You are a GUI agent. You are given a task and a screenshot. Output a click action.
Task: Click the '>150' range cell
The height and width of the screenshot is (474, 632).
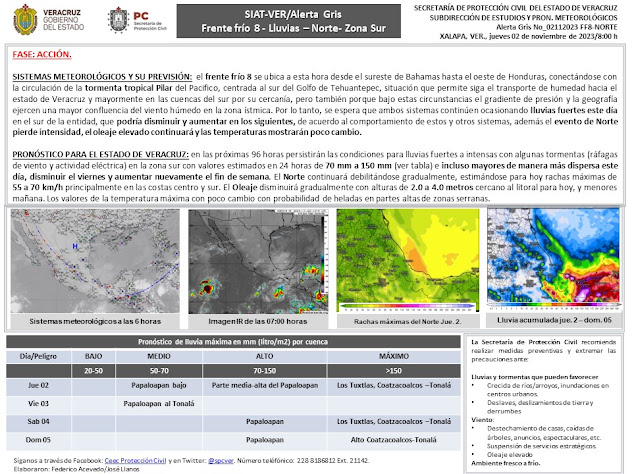tap(394, 371)
